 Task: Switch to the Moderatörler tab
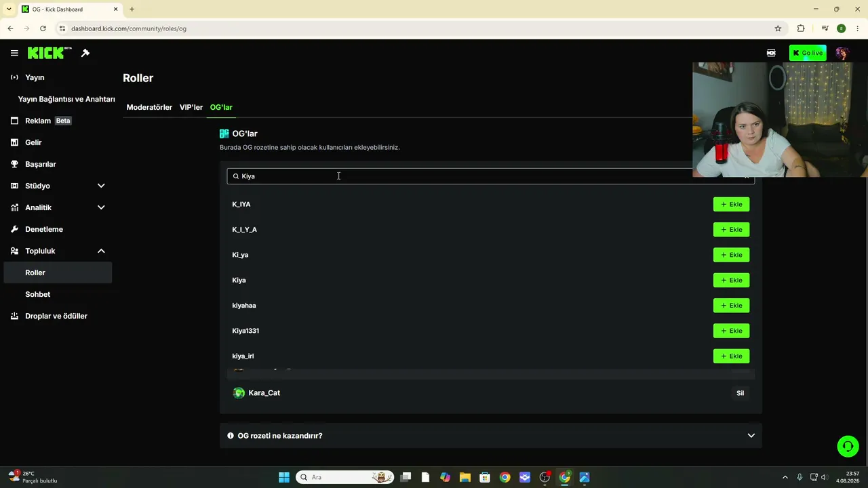click(x=149, y=107)
